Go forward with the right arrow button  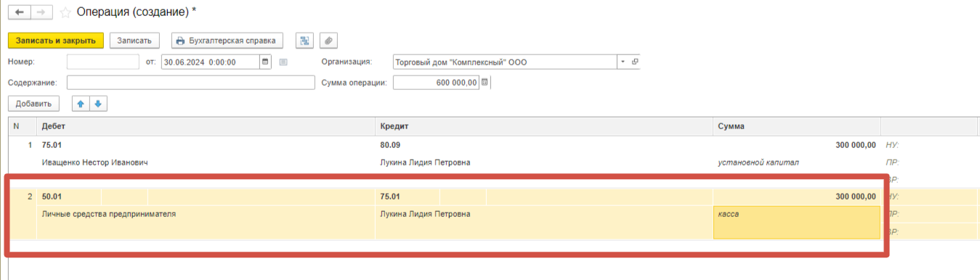[x=41, y=12]
